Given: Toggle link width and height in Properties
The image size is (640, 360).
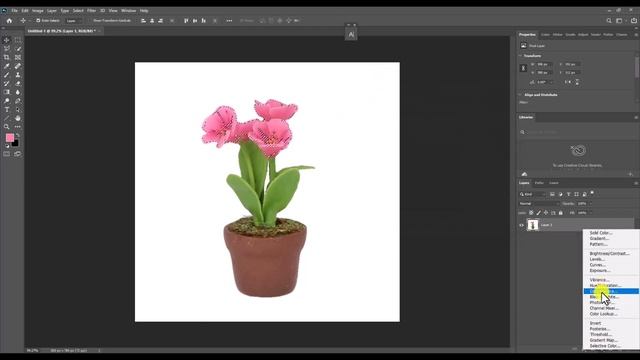Looking at the screenshot, I should point(523,68).
